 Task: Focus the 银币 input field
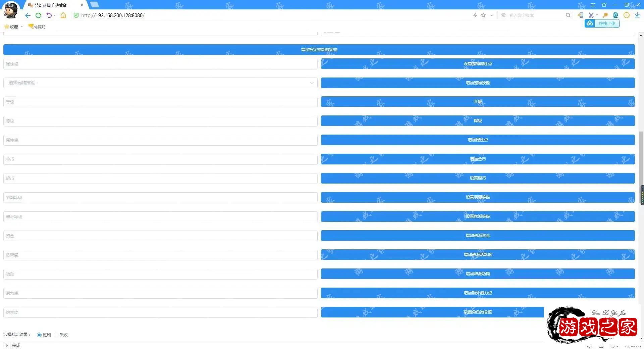pos(160,179)
